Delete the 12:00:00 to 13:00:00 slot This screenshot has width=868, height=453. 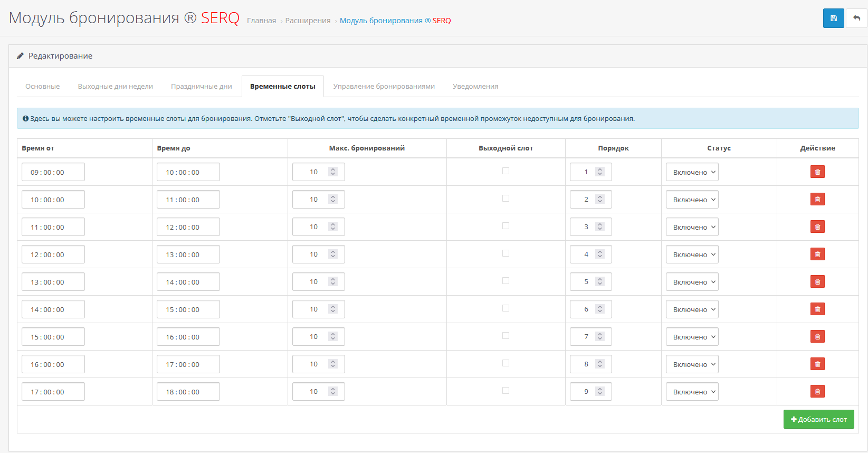click(817, 254)
